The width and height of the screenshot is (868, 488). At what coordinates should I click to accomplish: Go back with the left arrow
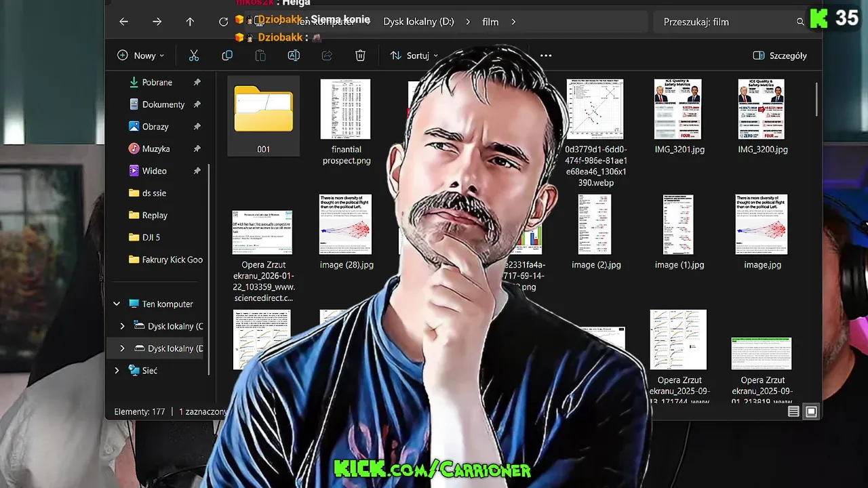(123, 22)
